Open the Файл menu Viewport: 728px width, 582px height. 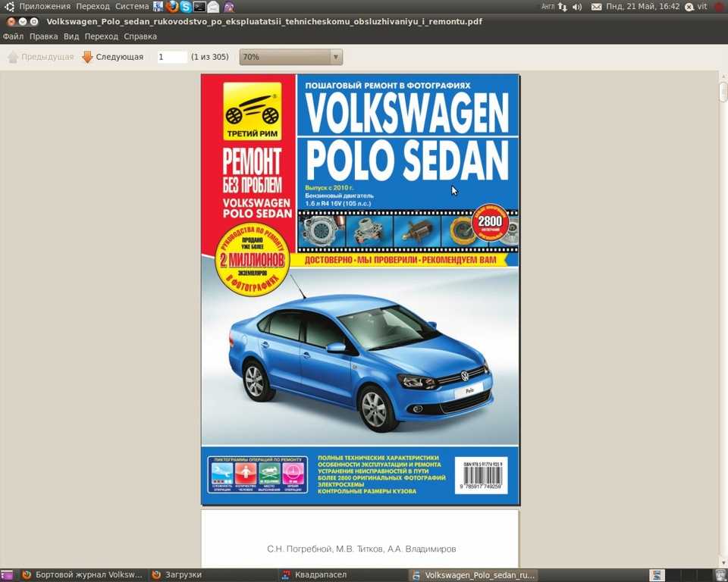point(13,36)
